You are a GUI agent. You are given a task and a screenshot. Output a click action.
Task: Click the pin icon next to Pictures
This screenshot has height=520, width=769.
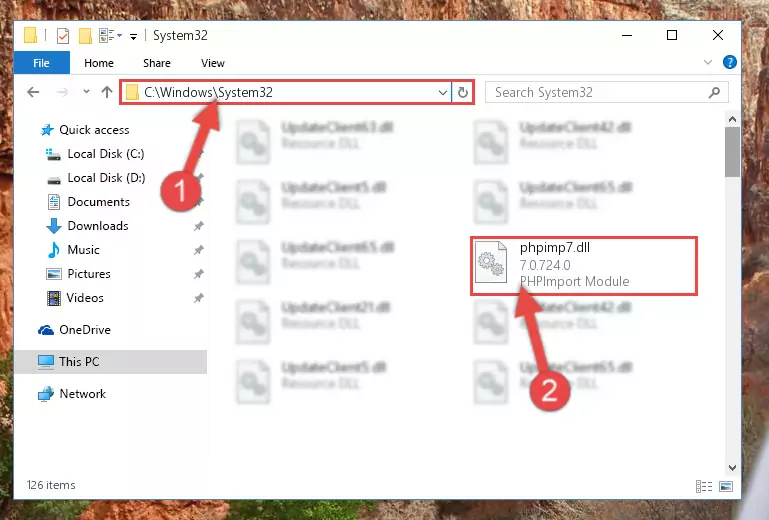point(198,274)
